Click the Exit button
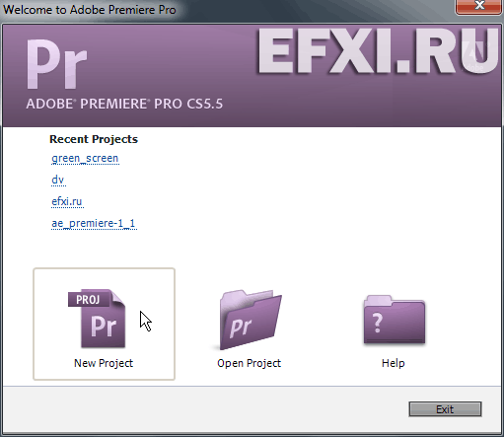This screenshot has height=437, width=504. [445, 409]
